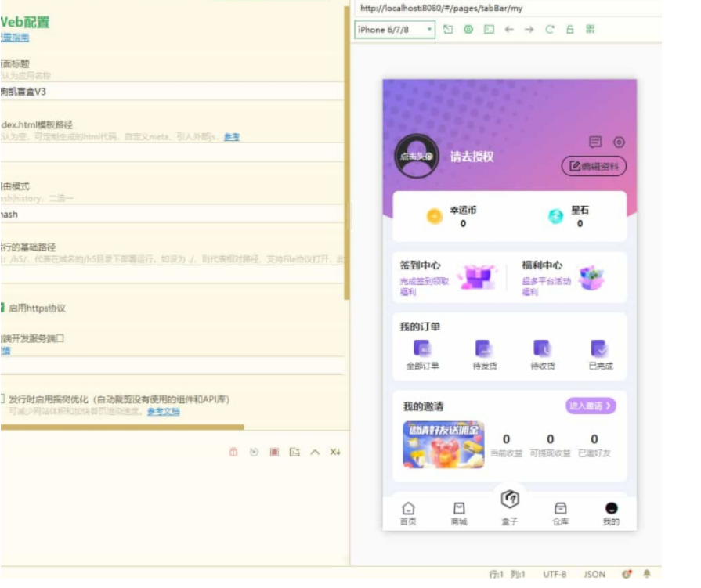
Task: Click the blue link under Web配置 heading
Action: click(15, 38)
